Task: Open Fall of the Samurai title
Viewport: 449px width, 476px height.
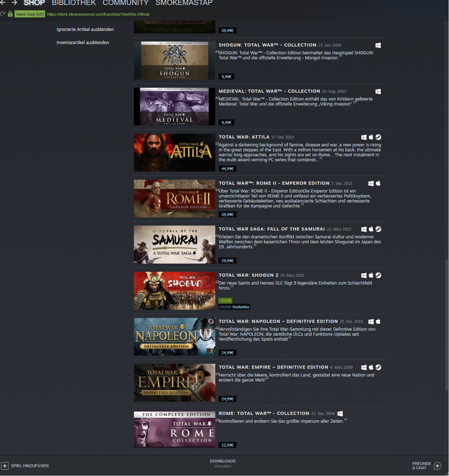Action: 272,229
